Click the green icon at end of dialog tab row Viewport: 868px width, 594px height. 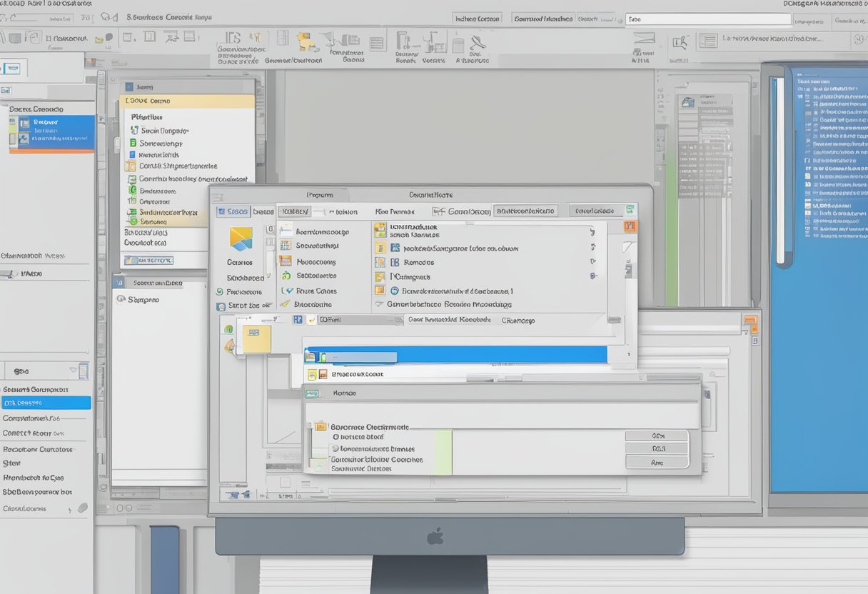630,210
